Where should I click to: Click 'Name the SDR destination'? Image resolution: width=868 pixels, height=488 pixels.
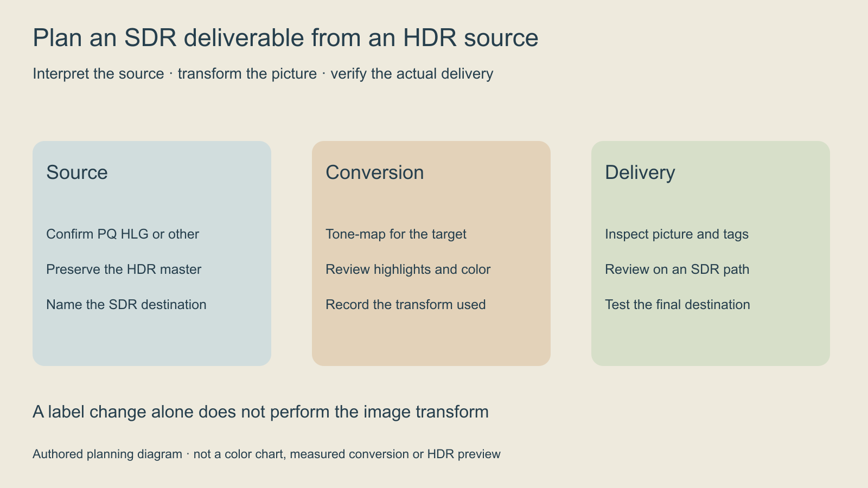pos(126,305)
